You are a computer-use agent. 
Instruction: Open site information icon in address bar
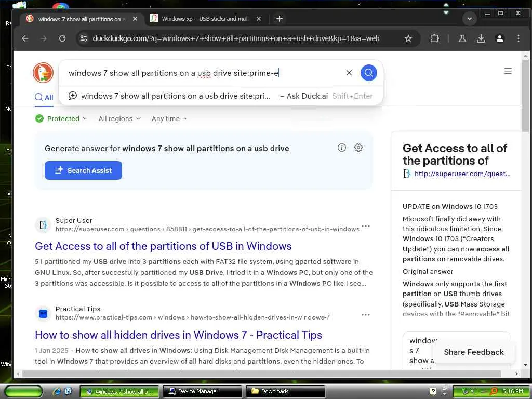tap(84, 38)
